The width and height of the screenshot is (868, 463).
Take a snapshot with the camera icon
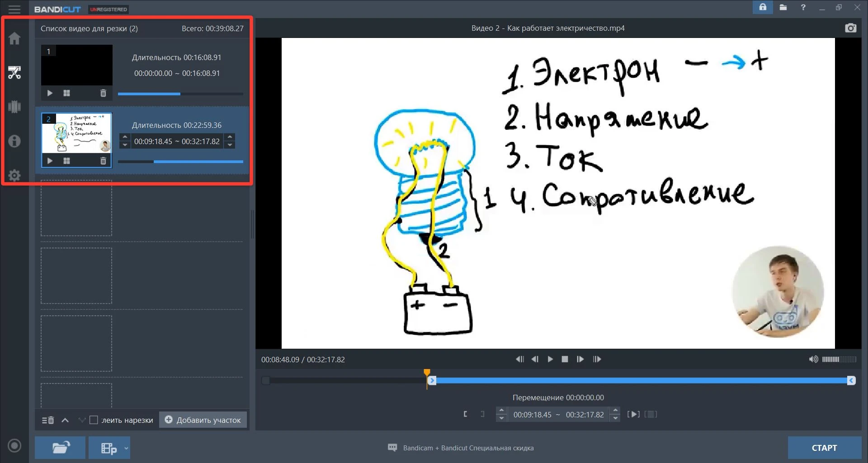click(850, 28)
